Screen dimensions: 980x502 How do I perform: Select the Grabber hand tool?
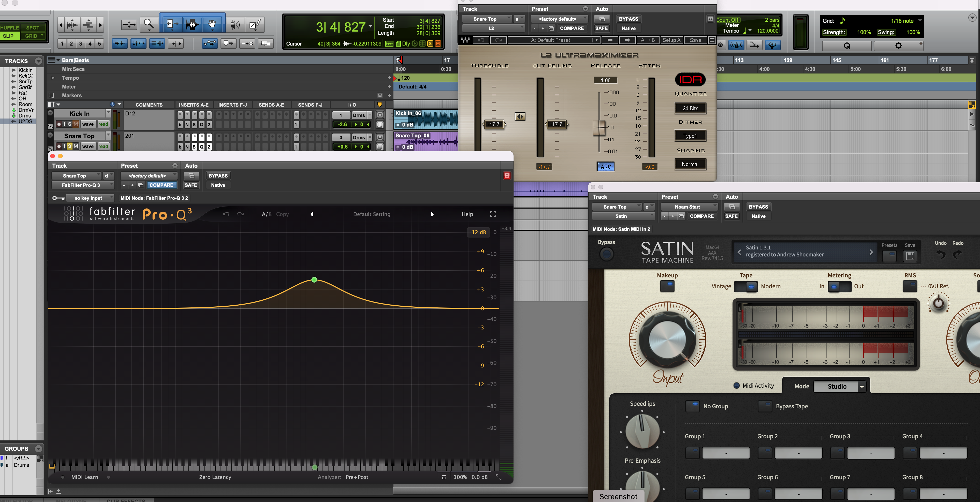[212, 25]
